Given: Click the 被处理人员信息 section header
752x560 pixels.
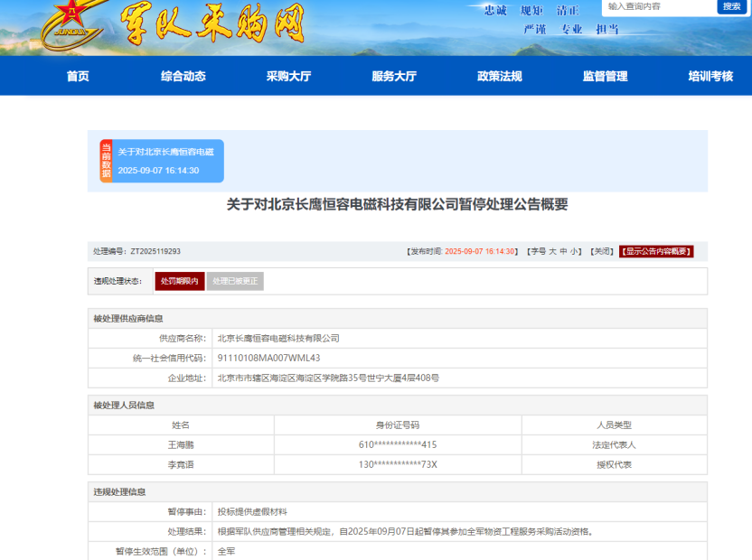Looking at the screenshot, I should (124, 406).
